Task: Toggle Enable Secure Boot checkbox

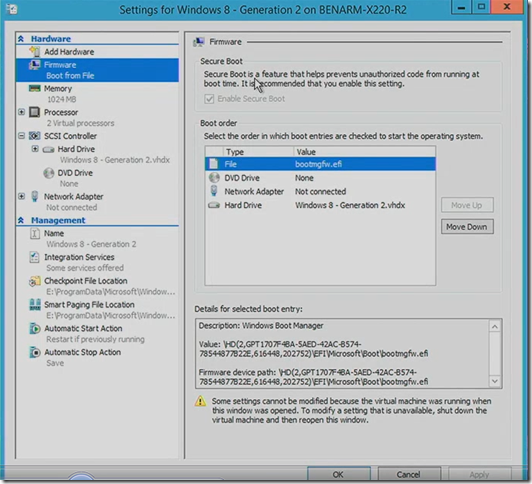Action: tap(209, 99)
